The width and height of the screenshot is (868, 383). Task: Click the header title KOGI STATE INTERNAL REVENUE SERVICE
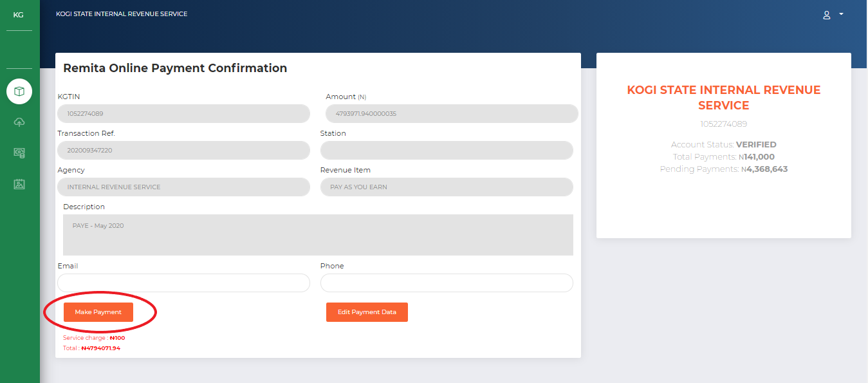click(122, 14)
